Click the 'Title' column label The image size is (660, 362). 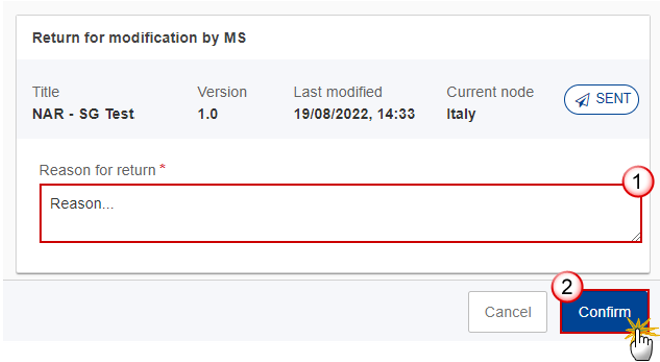[46, 92]
